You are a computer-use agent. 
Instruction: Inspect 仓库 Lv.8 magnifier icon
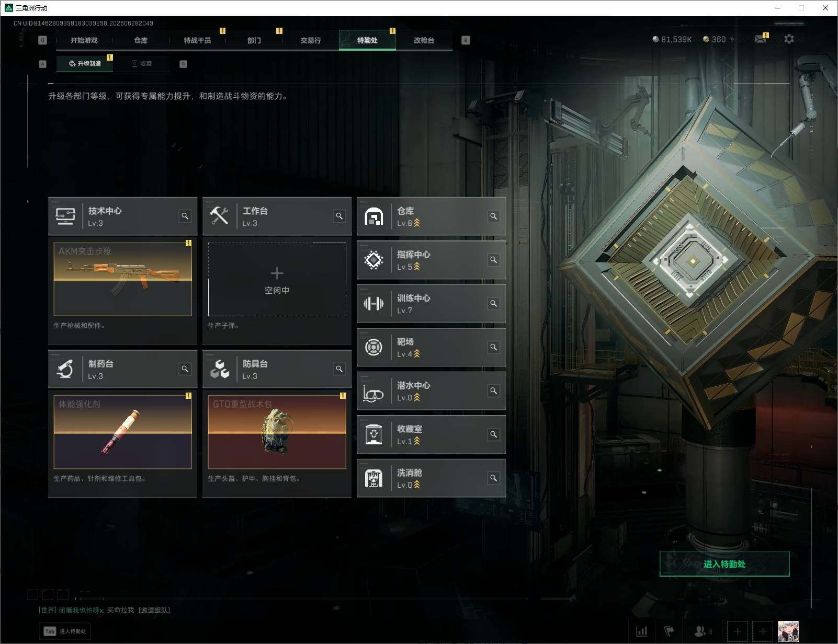[x=493, y=216]
